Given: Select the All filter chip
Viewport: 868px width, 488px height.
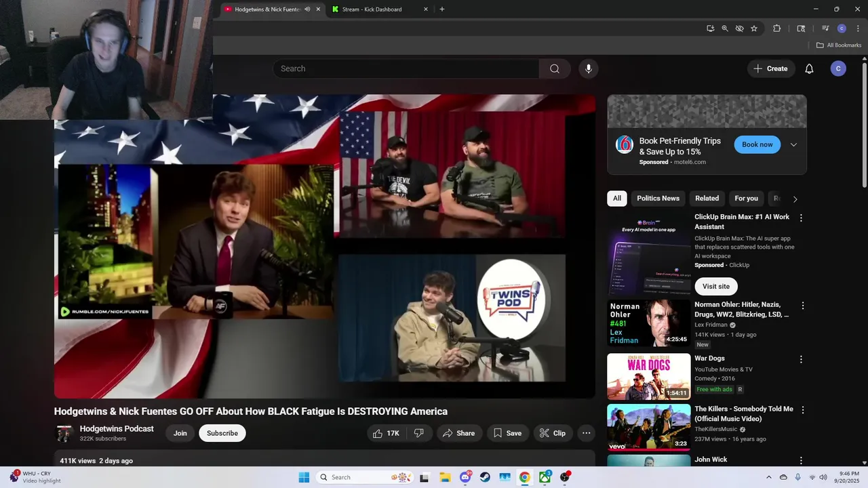Looking at the screenshot, I should coord(617,199).
